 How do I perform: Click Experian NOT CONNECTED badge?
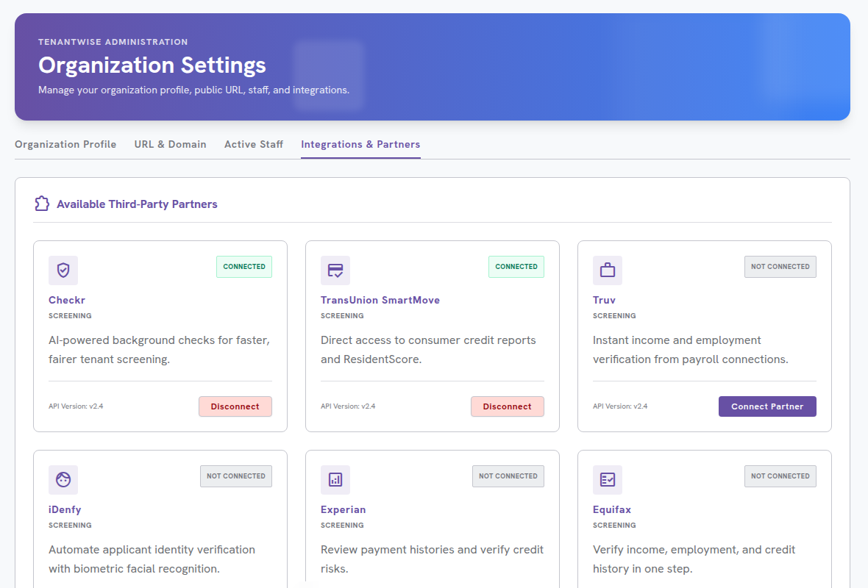(508, 476)
